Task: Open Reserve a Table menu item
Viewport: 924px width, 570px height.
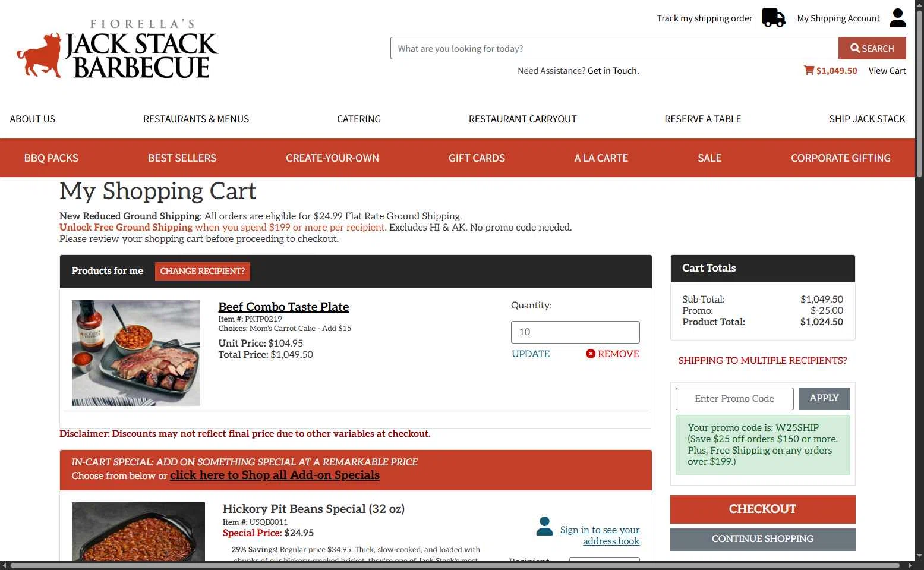Action: point(703,119)
